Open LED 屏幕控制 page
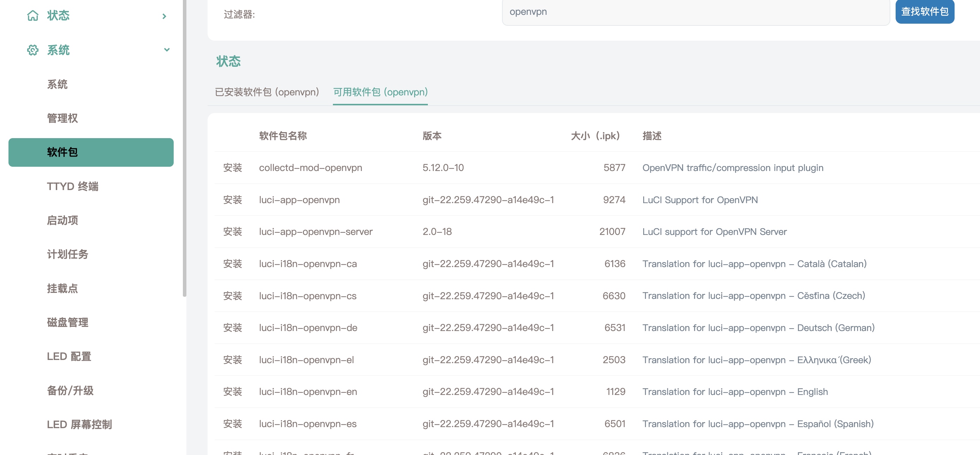This screenshot has width=980, height=455. (79, 424)
